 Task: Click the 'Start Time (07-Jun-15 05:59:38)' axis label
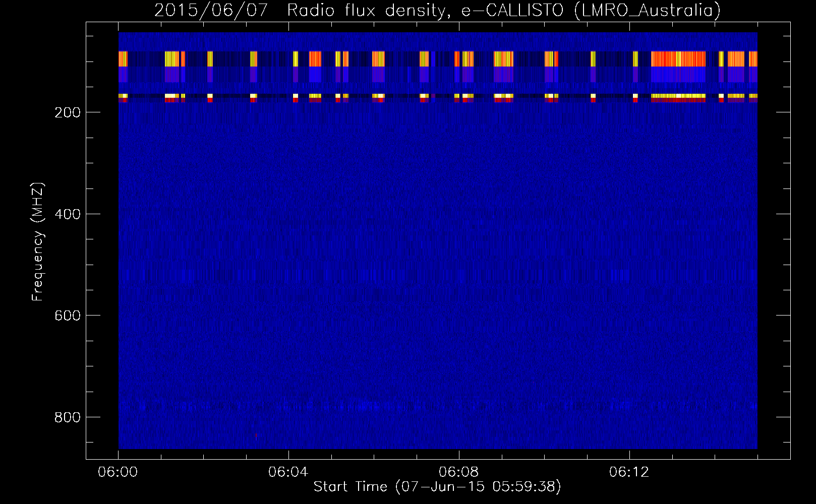(437, 486)
